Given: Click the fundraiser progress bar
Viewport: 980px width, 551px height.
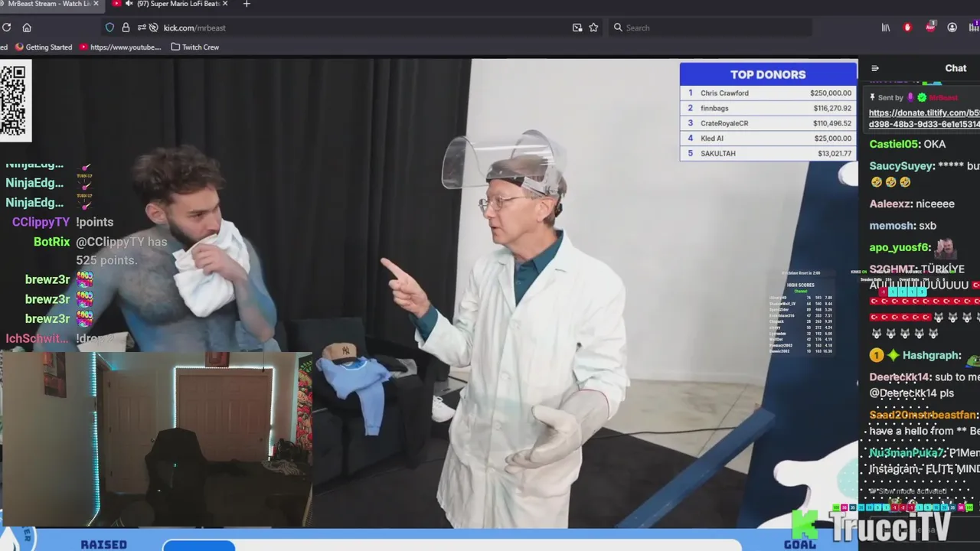Looking at the screenshot, I should (x=452, y=545).
